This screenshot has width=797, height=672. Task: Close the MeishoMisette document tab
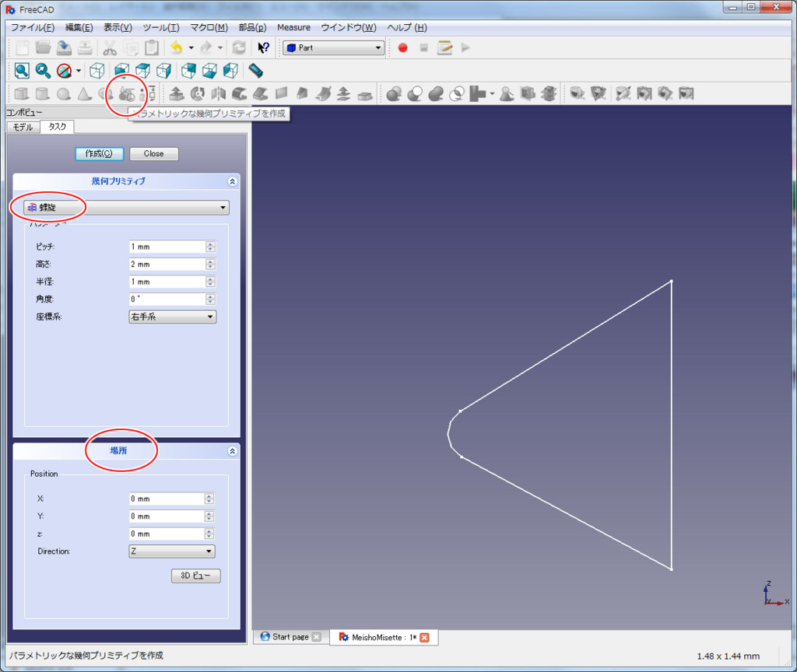pyautogui.click(x=424, y=637)
